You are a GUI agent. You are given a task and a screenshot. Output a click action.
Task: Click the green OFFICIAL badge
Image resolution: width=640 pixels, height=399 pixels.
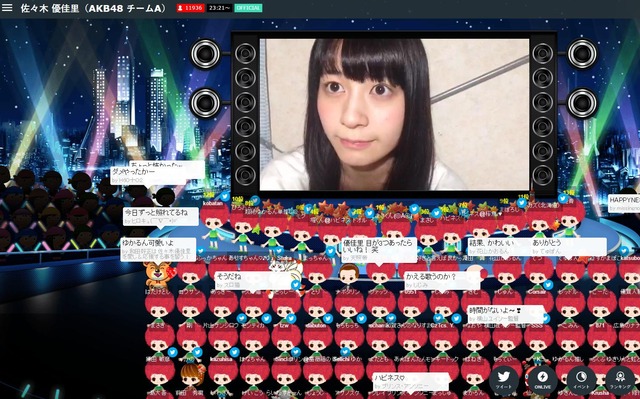[x=248, y=8]
